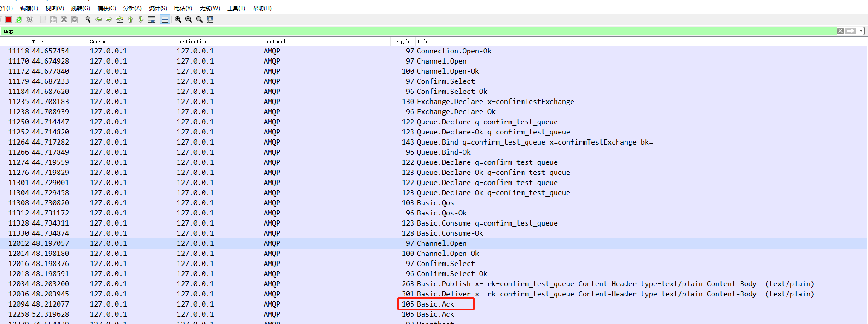Select packet 11235 Exchange.Declare x=confirmTestExchange
Screen dimensions: 868x324
[434, 102]
